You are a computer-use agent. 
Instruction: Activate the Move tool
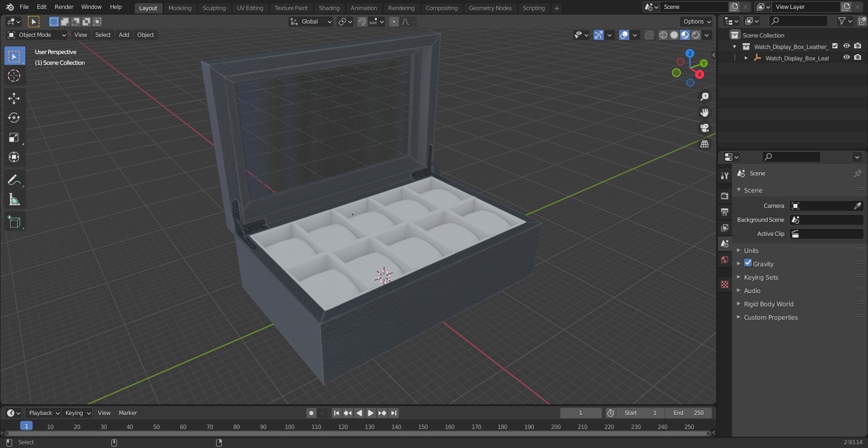pos(14,98)
